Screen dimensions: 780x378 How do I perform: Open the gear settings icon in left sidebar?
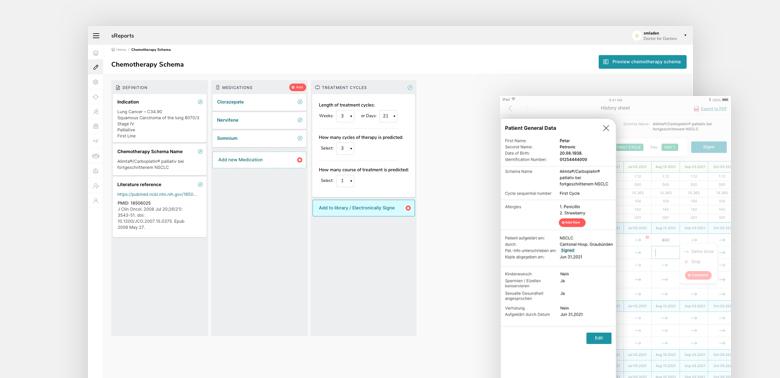pos(96,82)
